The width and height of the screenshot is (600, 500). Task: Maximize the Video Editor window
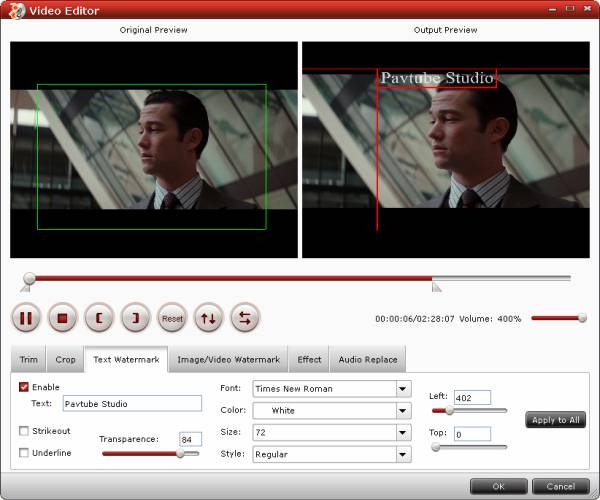coord(570,8)
